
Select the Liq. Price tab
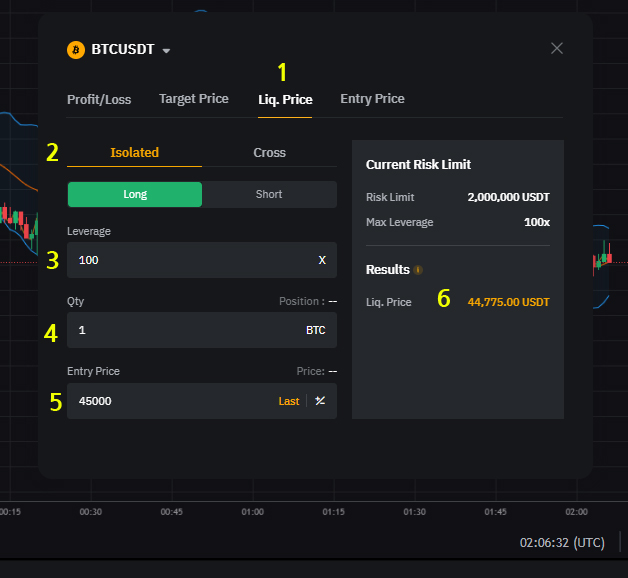(285, 100)
